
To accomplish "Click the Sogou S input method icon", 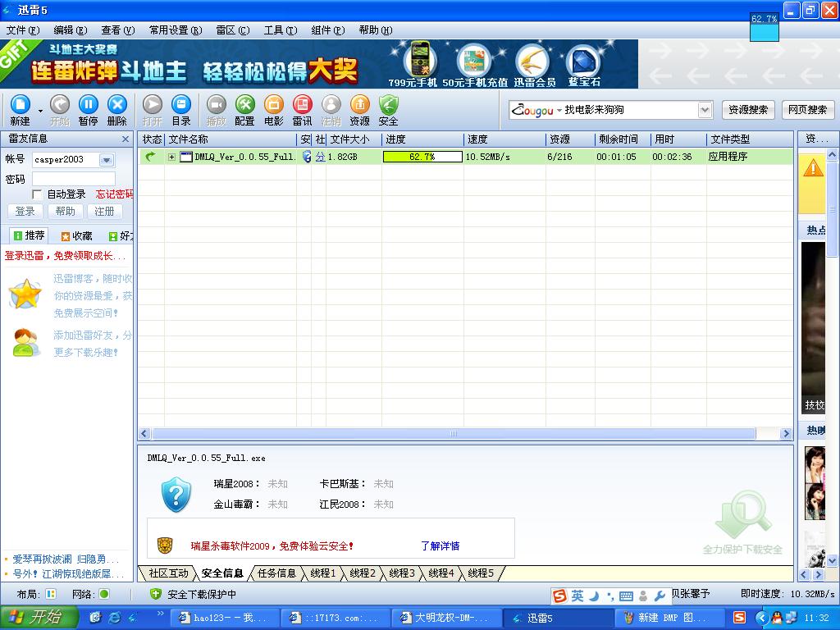I will (x=559, y=596).
